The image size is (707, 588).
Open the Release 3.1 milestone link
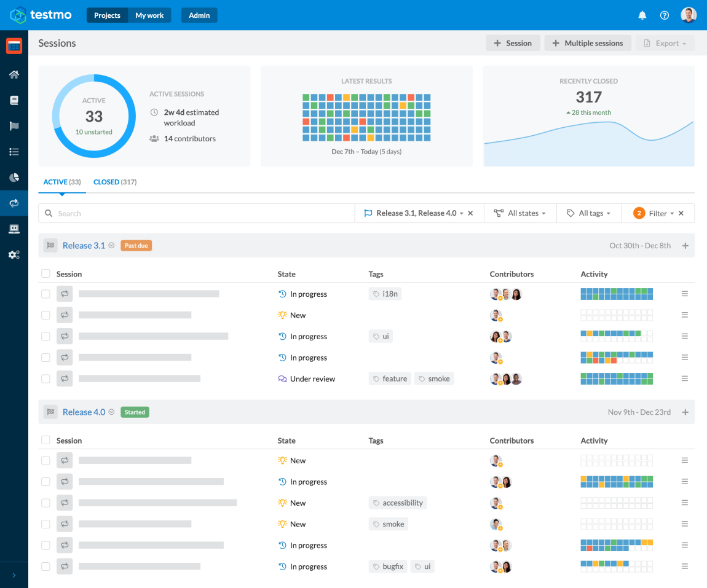(84, 246)
